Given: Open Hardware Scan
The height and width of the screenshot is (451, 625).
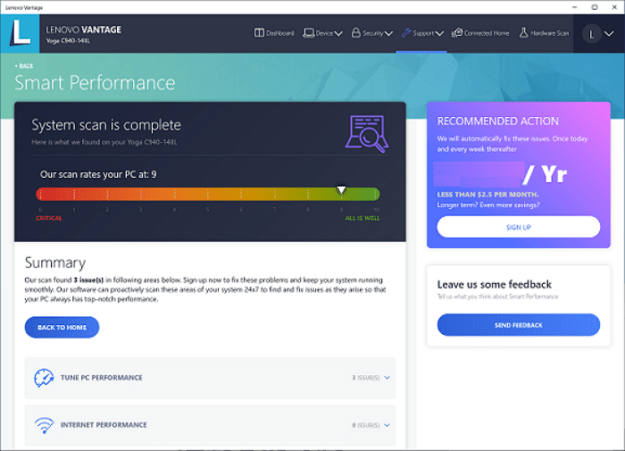Looking at the screenshot, I should (544, 33).
